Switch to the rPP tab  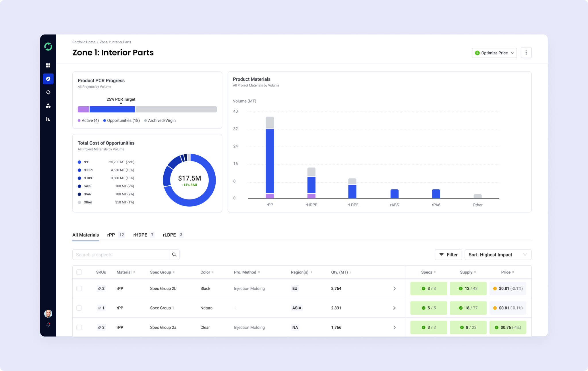[x=116, y=235]
